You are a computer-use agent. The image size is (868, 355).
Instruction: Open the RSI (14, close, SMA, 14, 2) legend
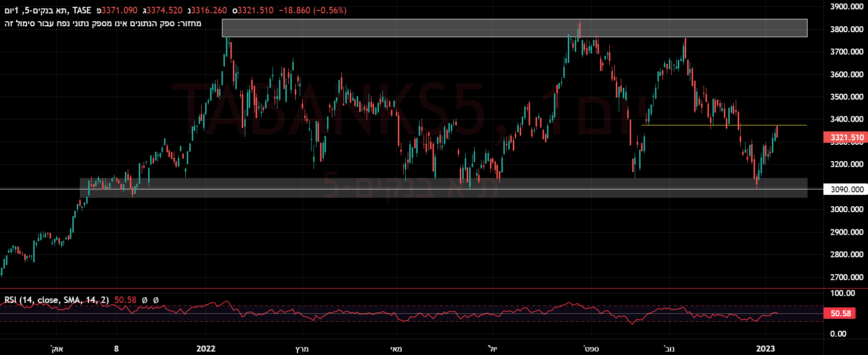[57, 300]
